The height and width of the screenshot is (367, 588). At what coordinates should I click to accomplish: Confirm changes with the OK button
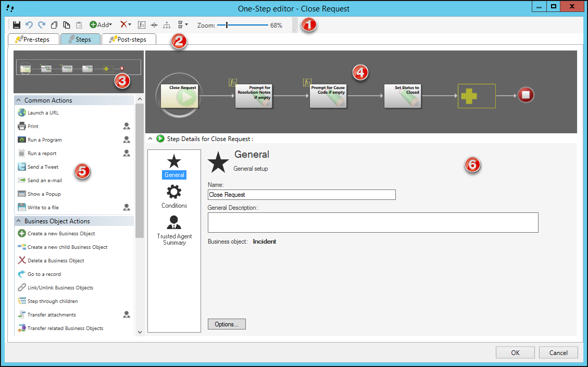point(515,352)
